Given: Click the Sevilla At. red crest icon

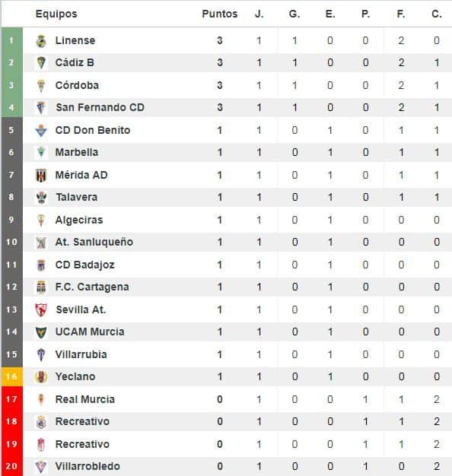Looking at the screenshot, I should [41, 310].
